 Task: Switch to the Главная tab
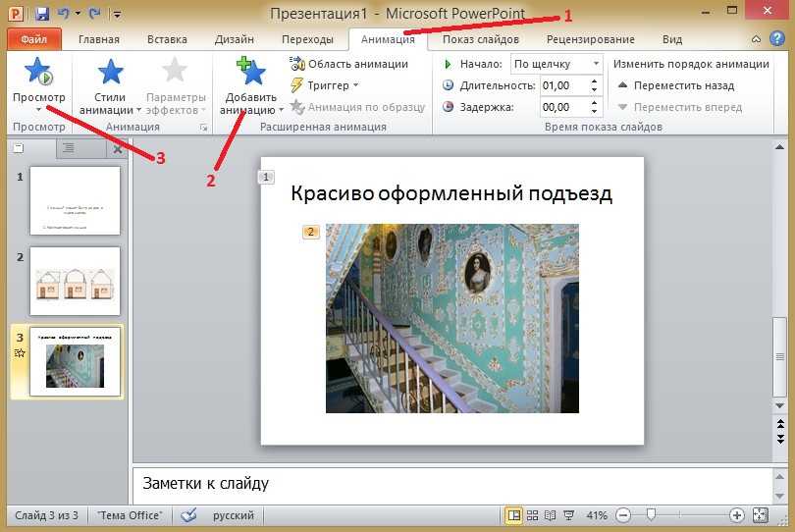(x=99, y=39)
